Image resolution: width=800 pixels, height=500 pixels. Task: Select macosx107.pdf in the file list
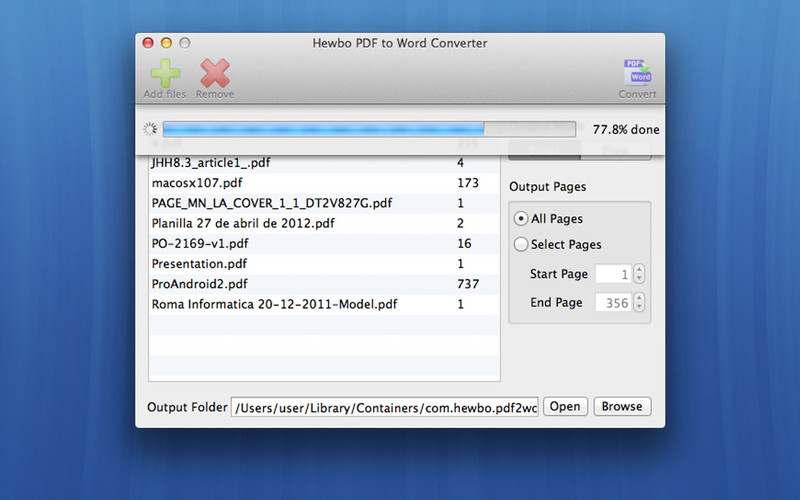[324, 183]
